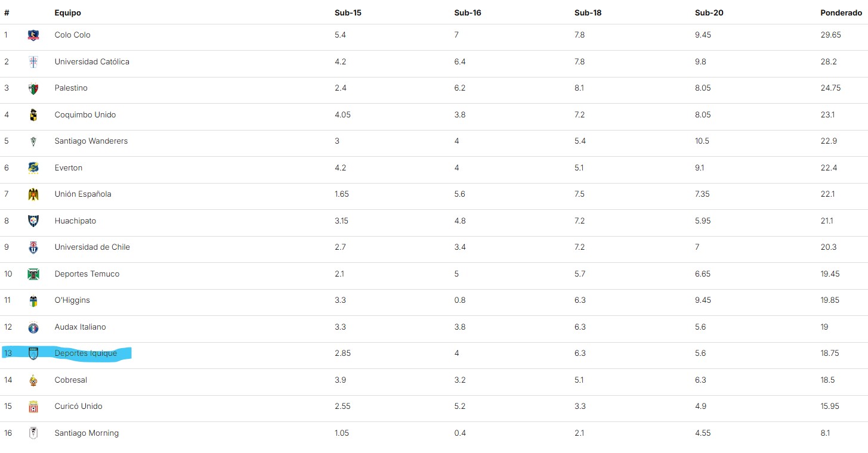
Task: Open the Santiago Wanderers team name
Action: tap(91, 141)
